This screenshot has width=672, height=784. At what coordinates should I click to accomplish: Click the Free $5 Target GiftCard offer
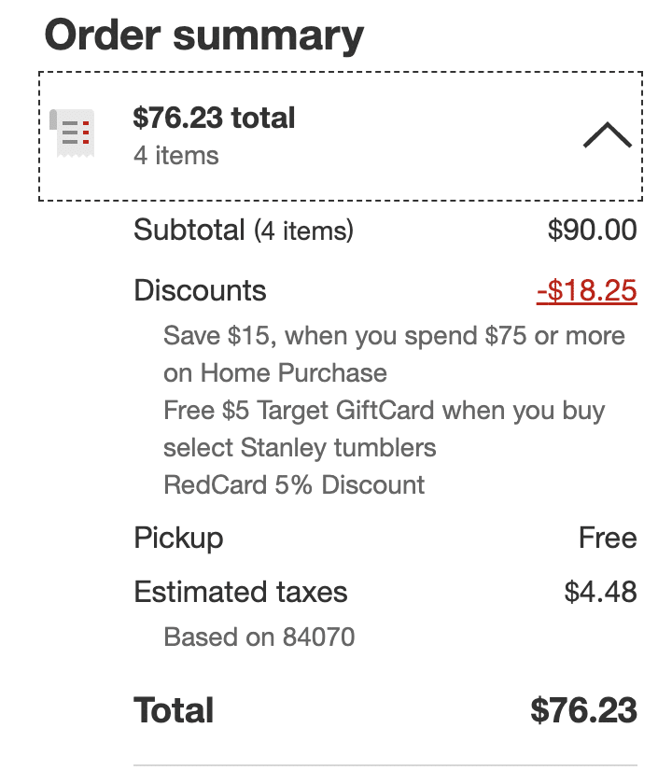(384, 428)
